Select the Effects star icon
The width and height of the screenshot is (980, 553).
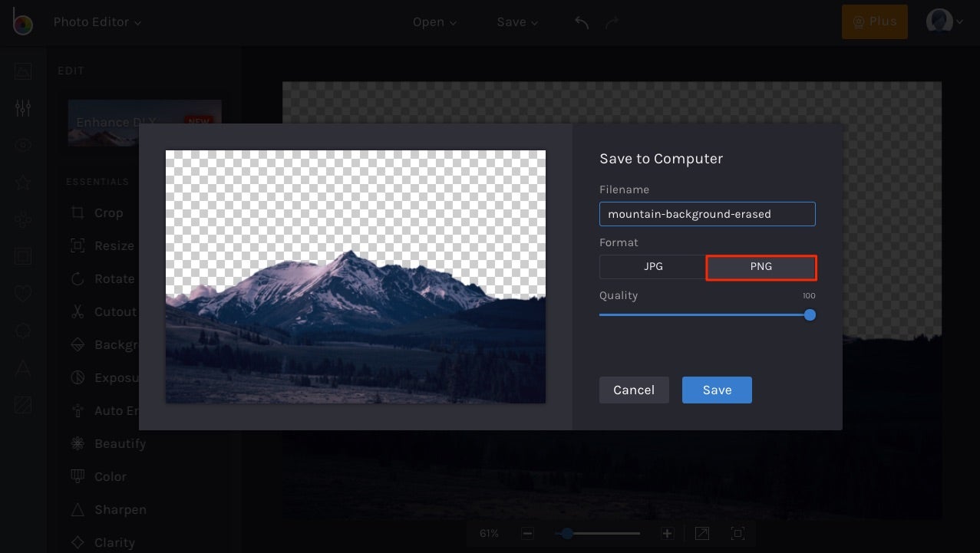22,182
